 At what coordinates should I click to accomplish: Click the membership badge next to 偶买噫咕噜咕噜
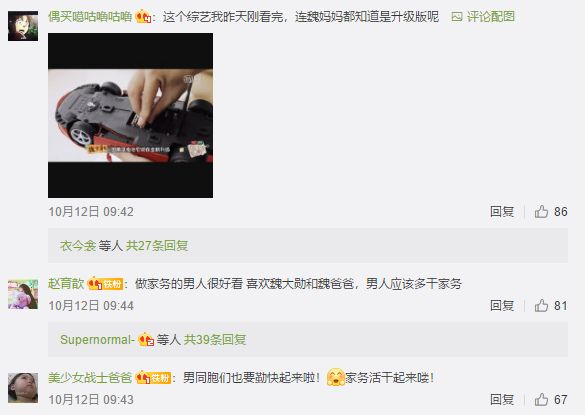pos(143,16)
